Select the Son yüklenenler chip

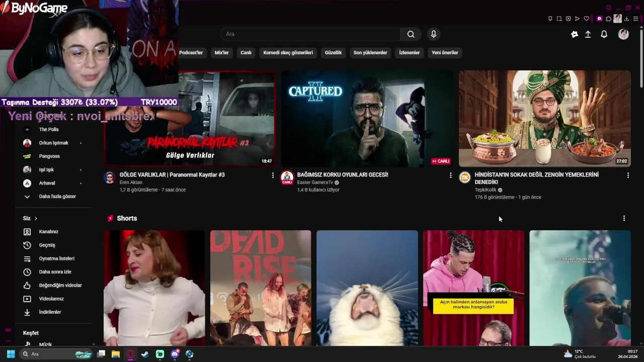(x=370, y=52)
